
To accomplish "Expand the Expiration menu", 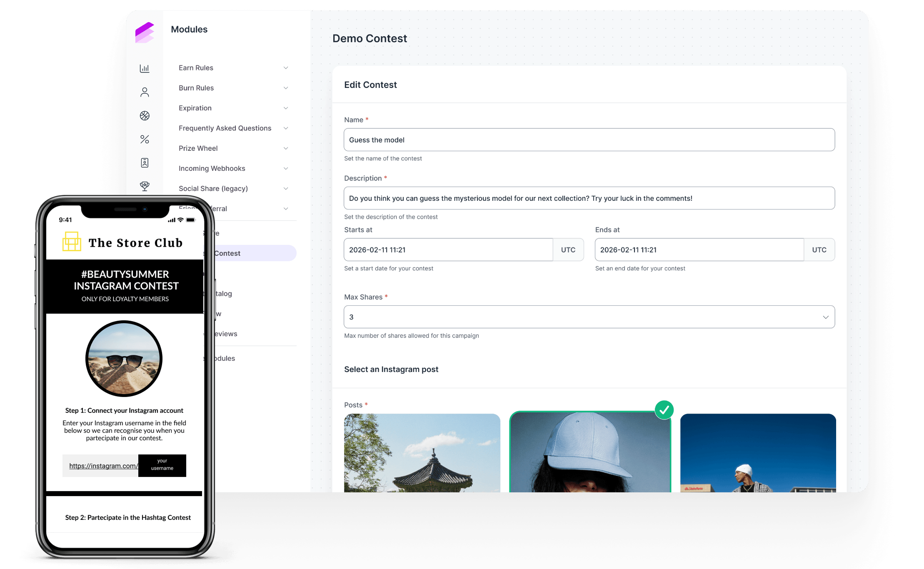I will pyautogui.click(x=286, y=108).
